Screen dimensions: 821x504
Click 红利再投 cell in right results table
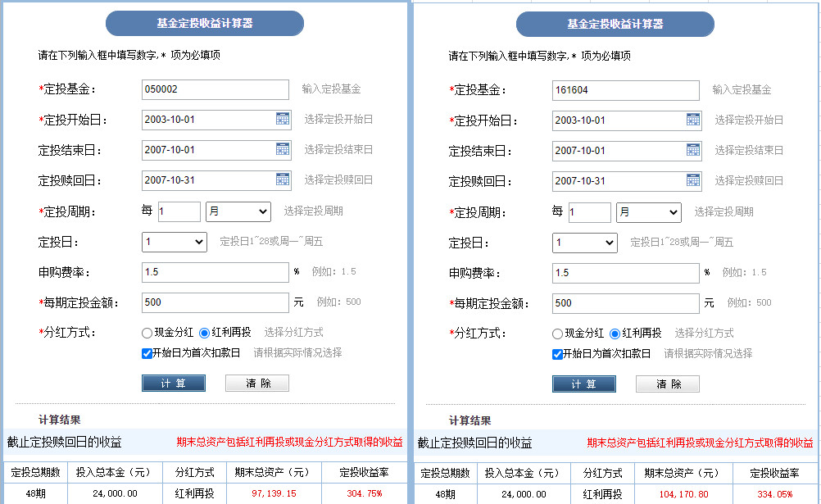pyautogui.click(x=603, y=494)
